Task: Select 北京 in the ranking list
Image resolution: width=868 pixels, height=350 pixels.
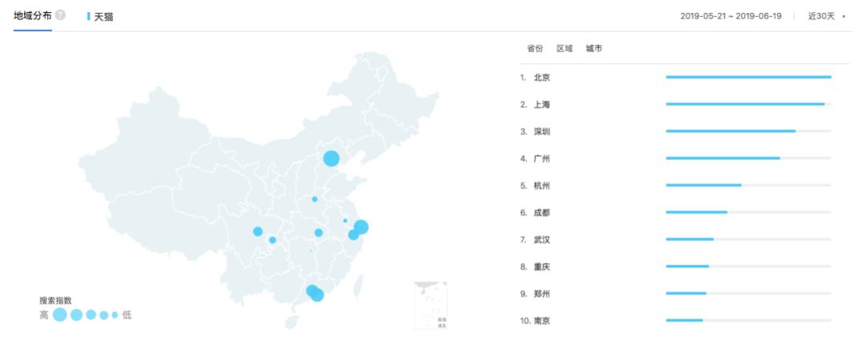Action: pyautogui.click(x=542, y=77)
